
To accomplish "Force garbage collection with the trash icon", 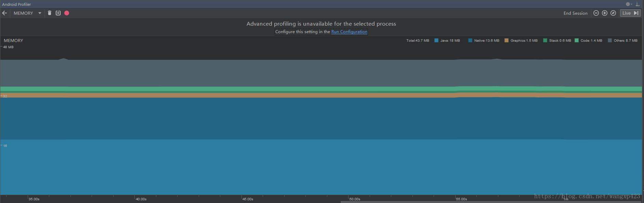I will [x=50, y=13].
